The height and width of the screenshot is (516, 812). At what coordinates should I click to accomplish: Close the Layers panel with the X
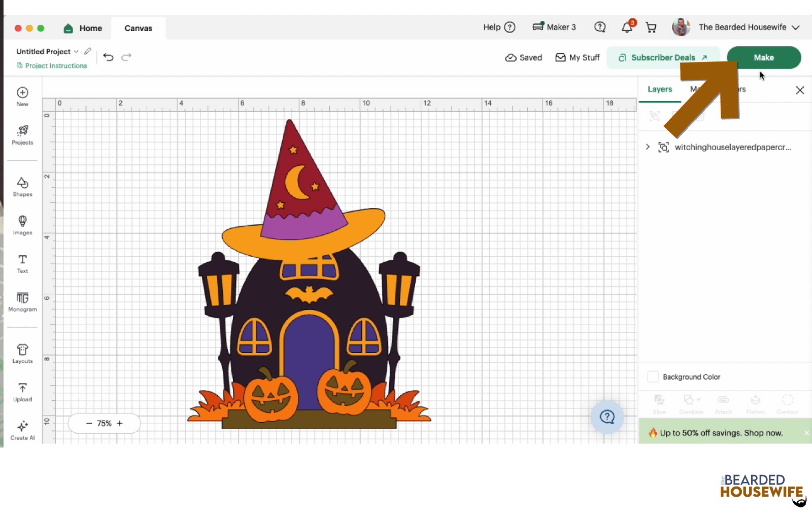tap(800, 90)
